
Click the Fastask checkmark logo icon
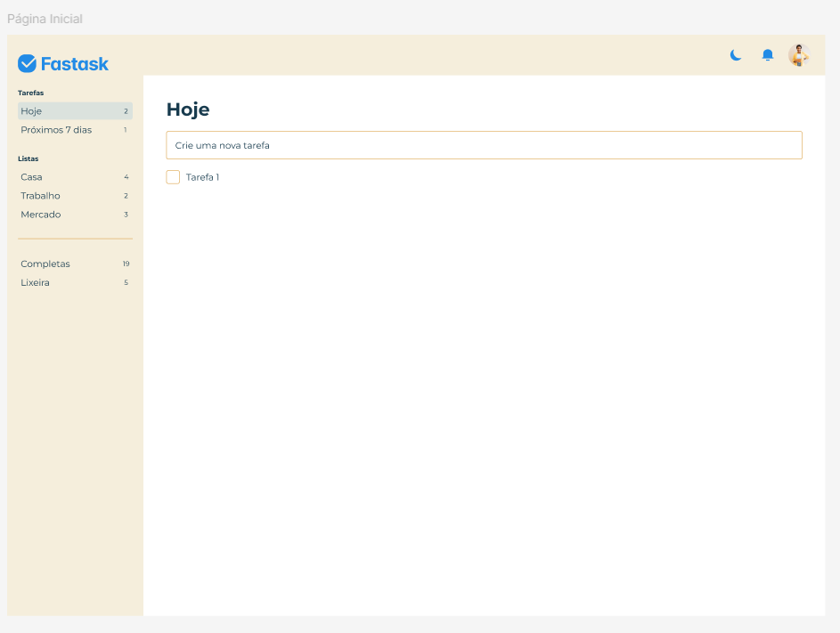[x=27, y=64]
